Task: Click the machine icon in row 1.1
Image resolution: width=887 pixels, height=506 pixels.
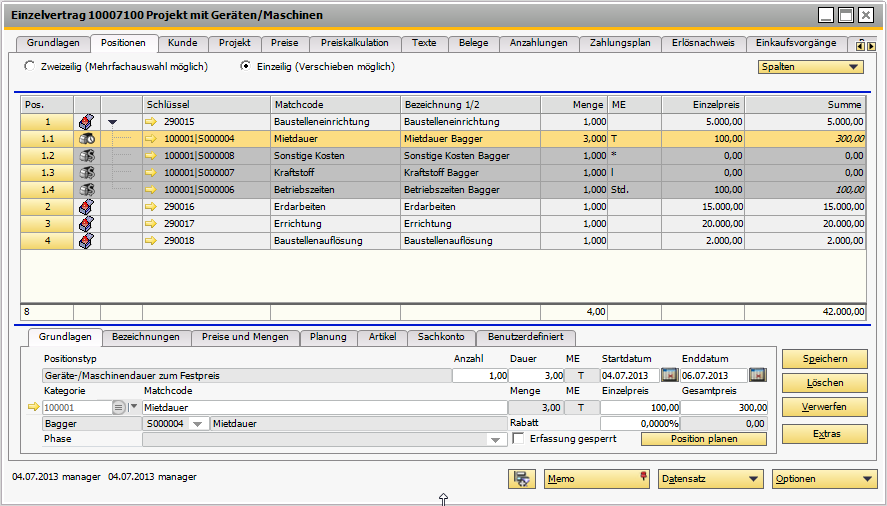Action: click(x=87, y=139)
